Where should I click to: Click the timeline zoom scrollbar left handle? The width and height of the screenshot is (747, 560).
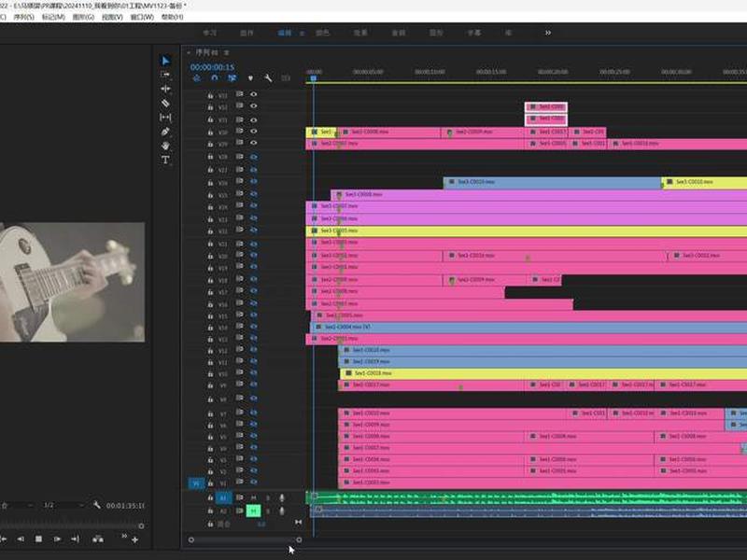coord(191,539)
